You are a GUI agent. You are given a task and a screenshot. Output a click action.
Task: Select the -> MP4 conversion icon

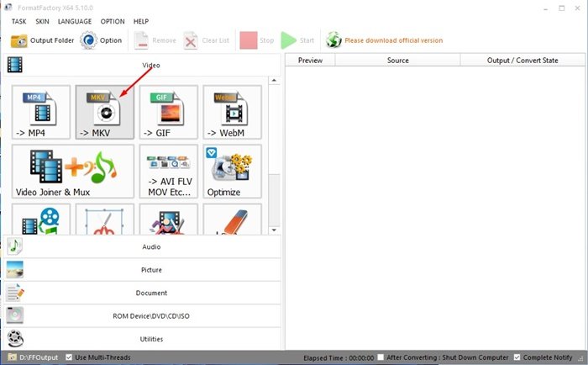[41, 111]
